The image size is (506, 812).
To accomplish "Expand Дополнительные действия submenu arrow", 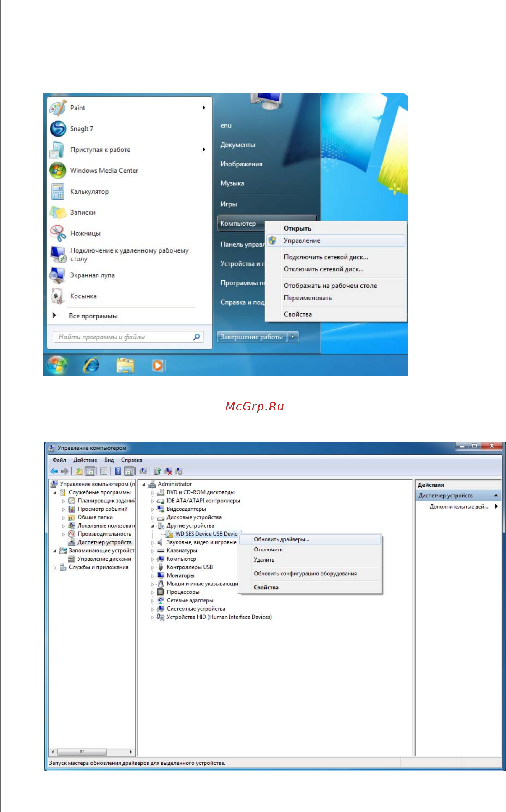I will (496, 507).
